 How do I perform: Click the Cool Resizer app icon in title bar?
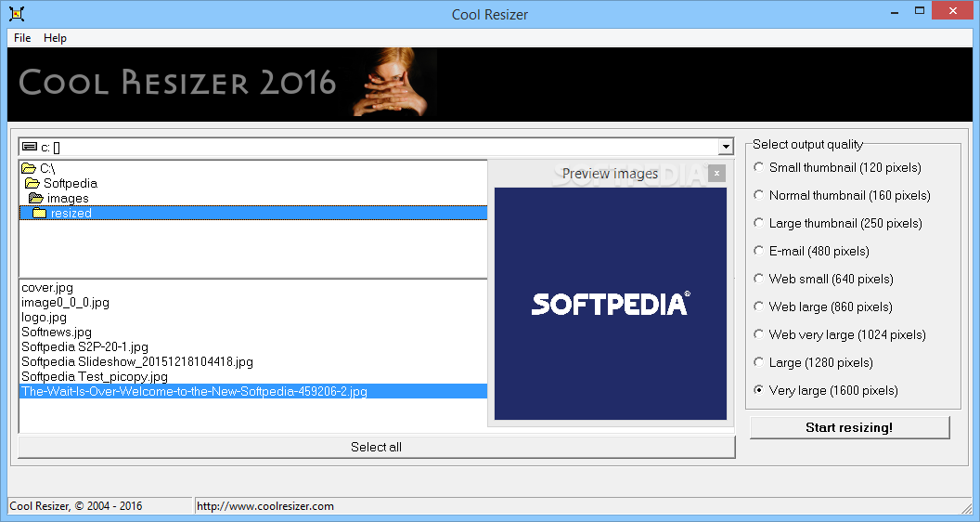(17, 13)
